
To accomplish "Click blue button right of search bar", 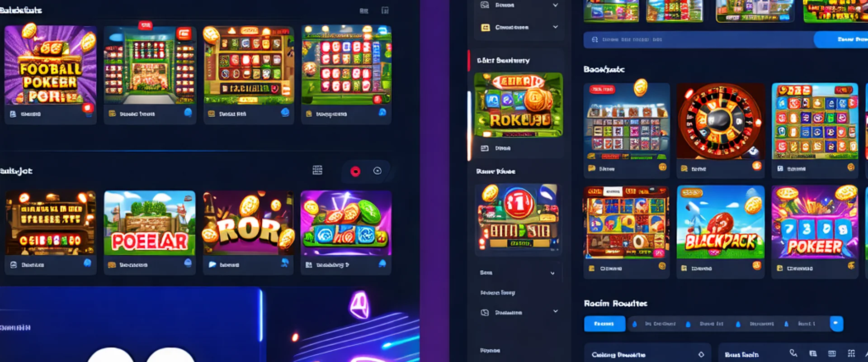I will coord(841,40).
